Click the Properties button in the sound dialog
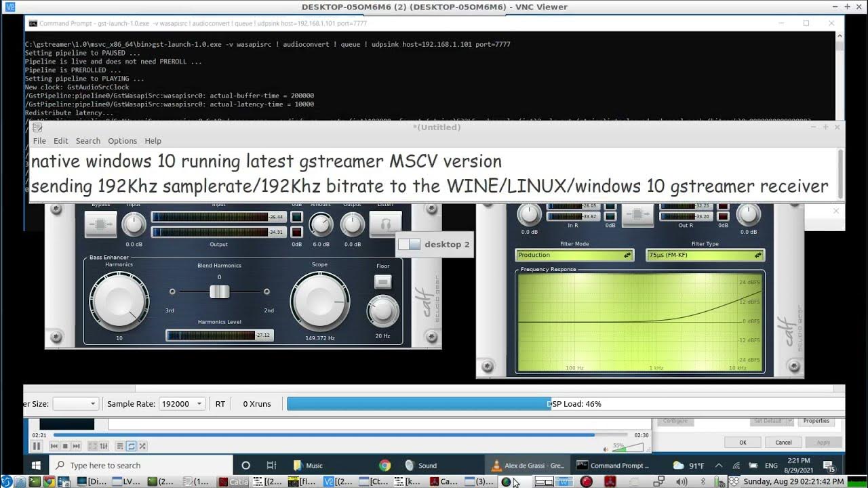Image resolution: width=868 pixels, height=488 pixels. click(816, 421)
